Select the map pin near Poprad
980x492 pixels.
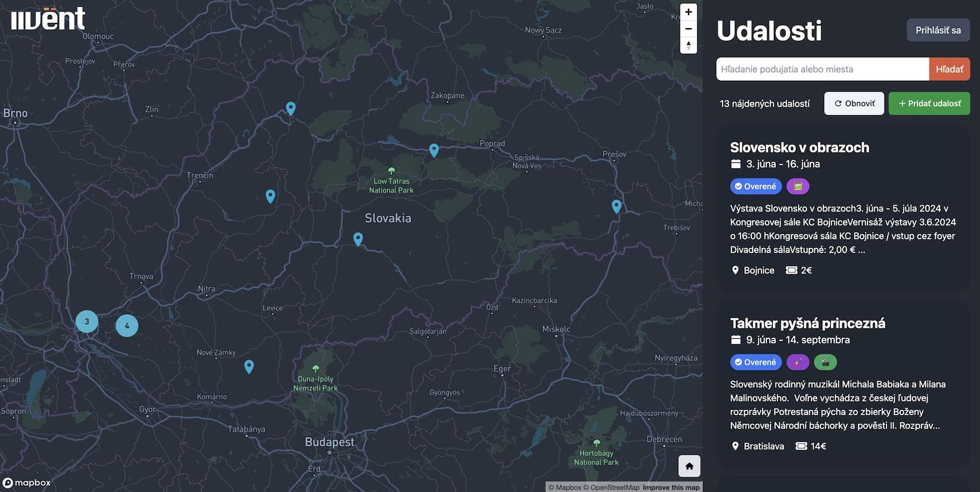(434, 150)
